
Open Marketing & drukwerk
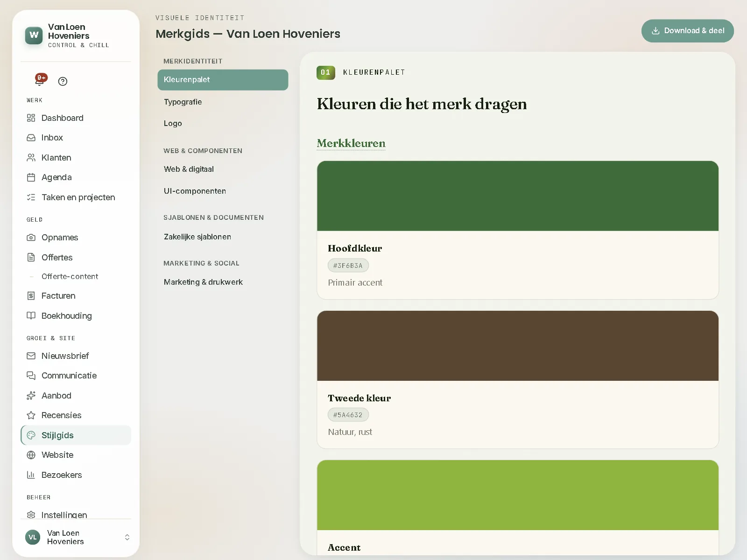[223, 282]
